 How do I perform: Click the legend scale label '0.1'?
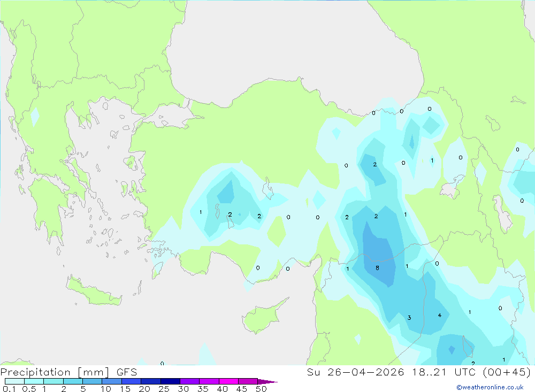9,389
